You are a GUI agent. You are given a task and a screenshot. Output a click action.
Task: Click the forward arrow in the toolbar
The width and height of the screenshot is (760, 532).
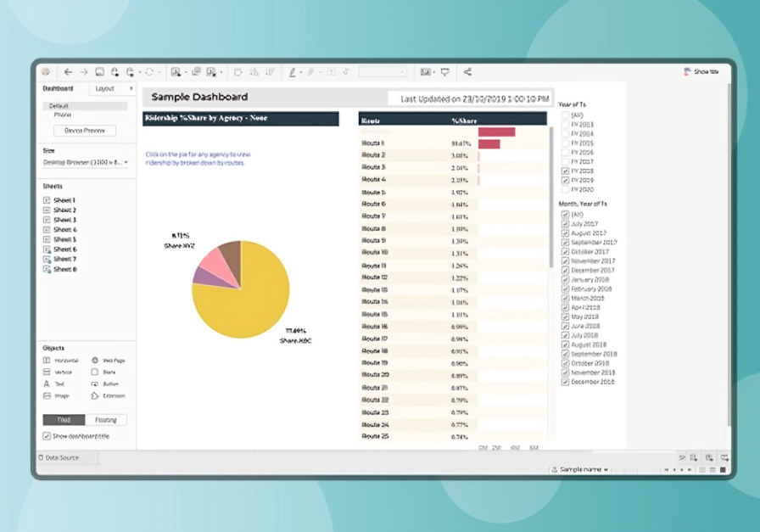click(83, 72)
